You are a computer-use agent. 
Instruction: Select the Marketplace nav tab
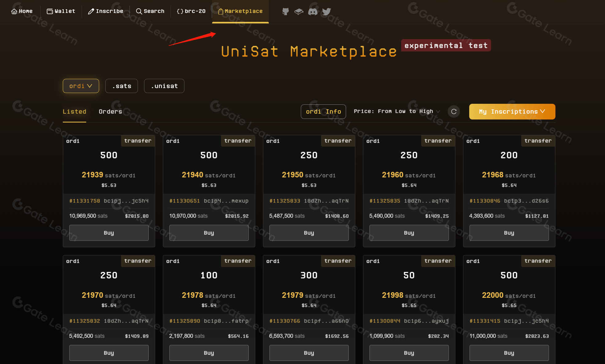pos(240,11)
